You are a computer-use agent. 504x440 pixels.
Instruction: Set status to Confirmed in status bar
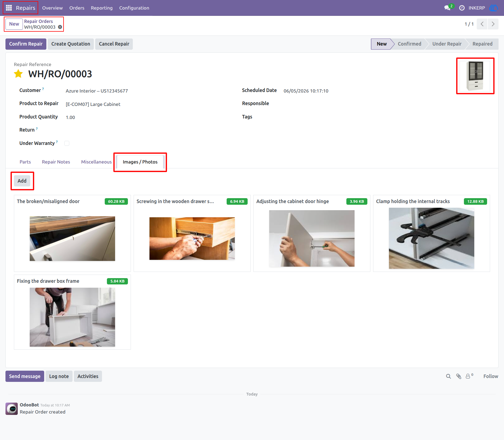(409, 44)
